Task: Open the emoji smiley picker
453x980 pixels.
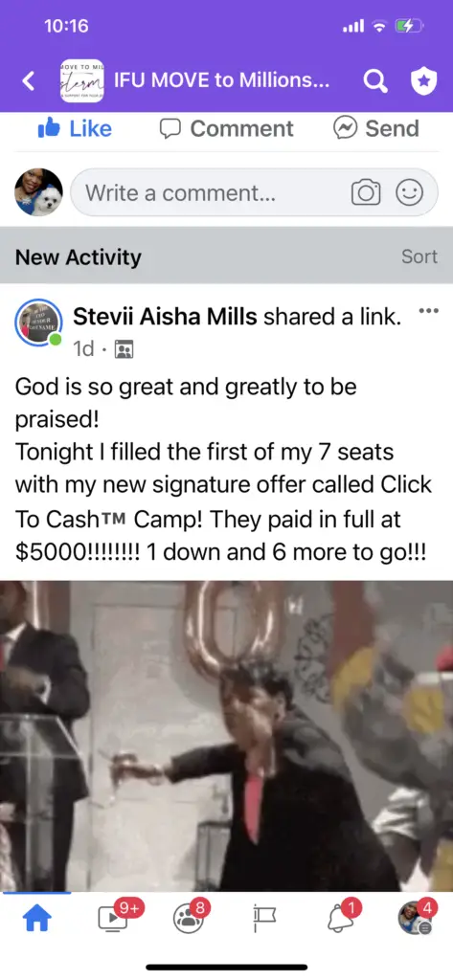Action: point(409,192)
